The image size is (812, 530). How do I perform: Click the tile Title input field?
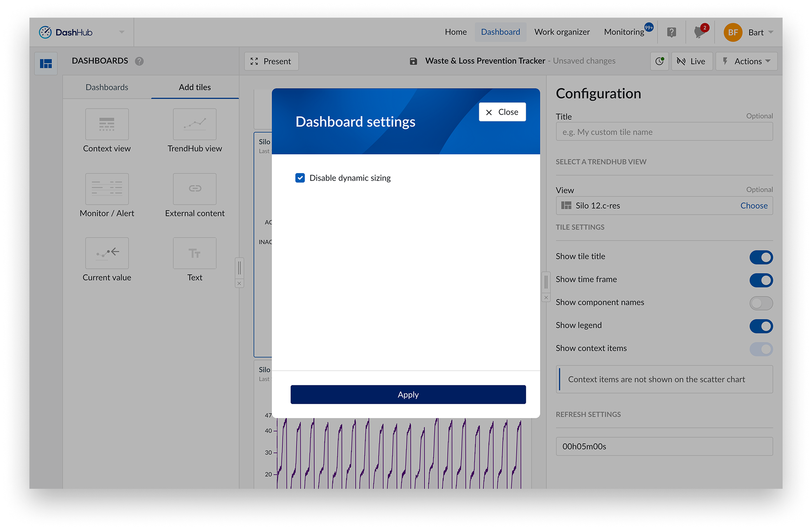tap(664, 132)
